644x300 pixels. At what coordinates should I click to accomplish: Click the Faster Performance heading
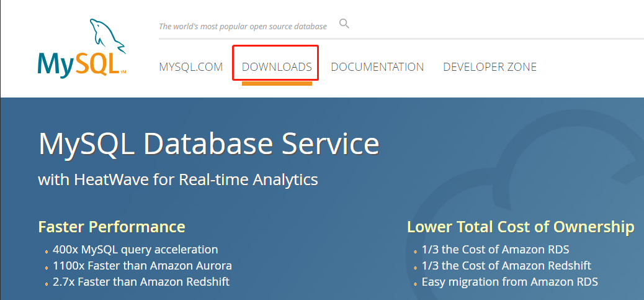tap(112, 227)
